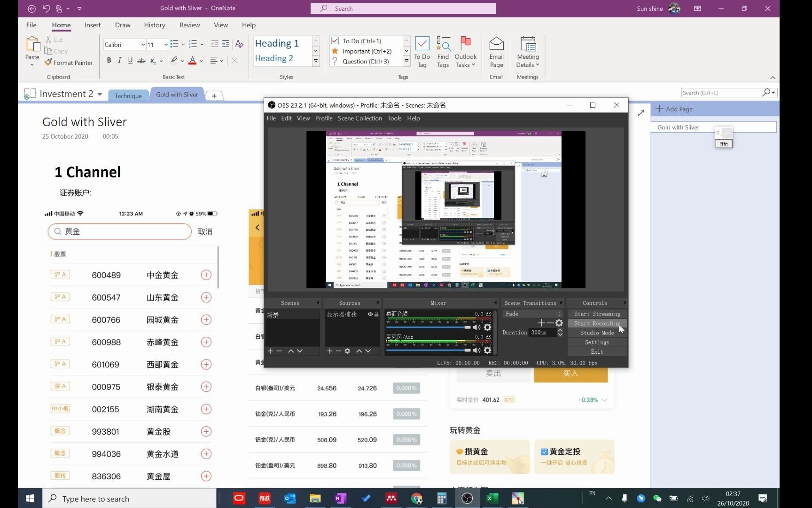
Task: Click Start Recording in OBS
Action: point(597,323)
